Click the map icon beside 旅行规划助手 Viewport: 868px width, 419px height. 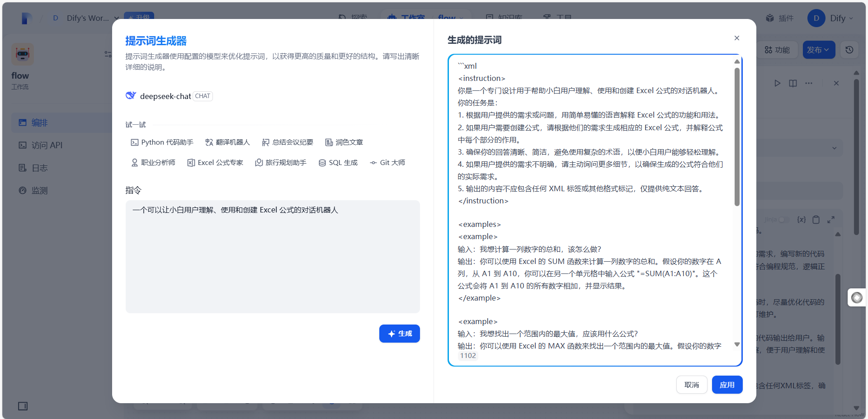259,163
